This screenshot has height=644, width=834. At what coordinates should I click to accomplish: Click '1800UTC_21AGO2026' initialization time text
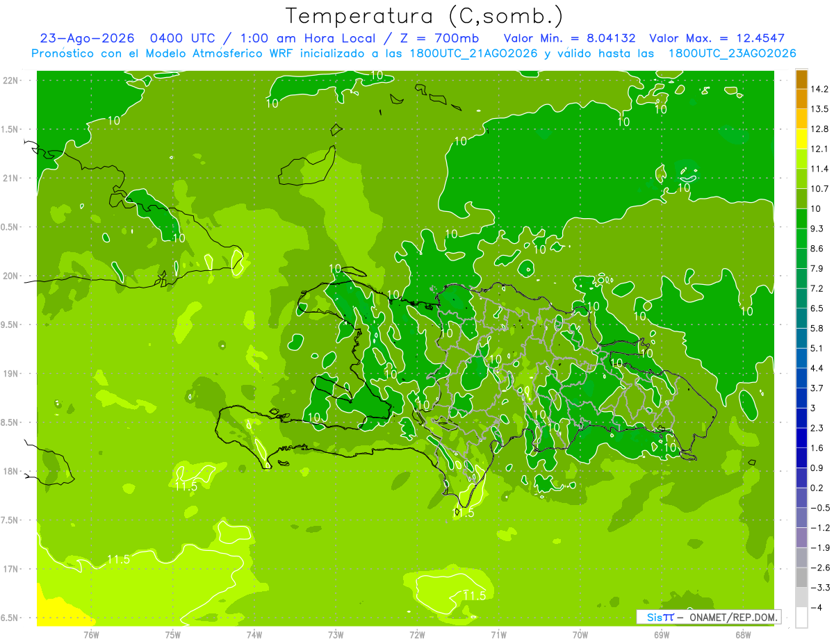point(474,53)
